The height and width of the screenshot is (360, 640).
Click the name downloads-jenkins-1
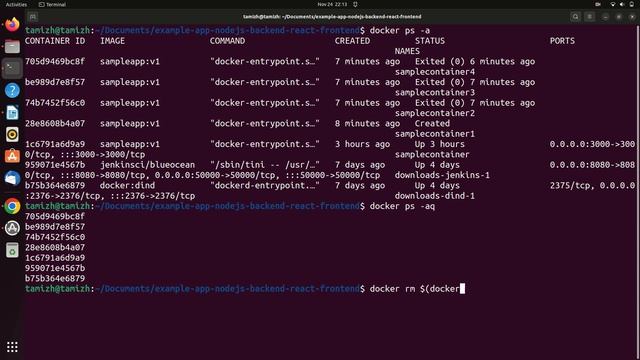[442, 175]
